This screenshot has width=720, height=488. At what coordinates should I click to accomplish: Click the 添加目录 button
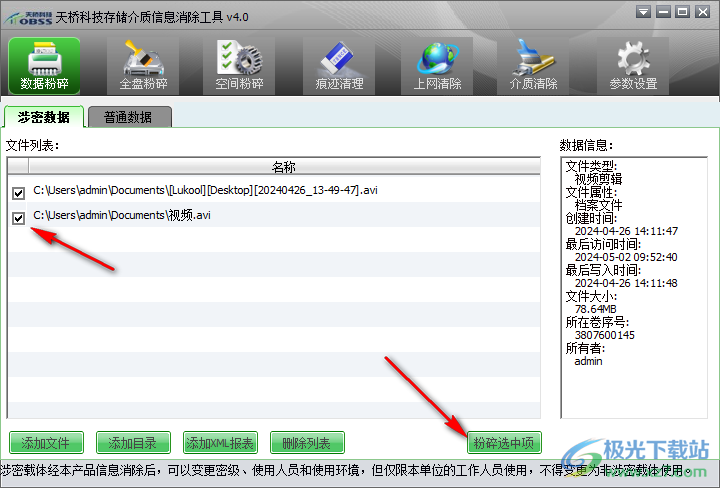coord(133,443)
